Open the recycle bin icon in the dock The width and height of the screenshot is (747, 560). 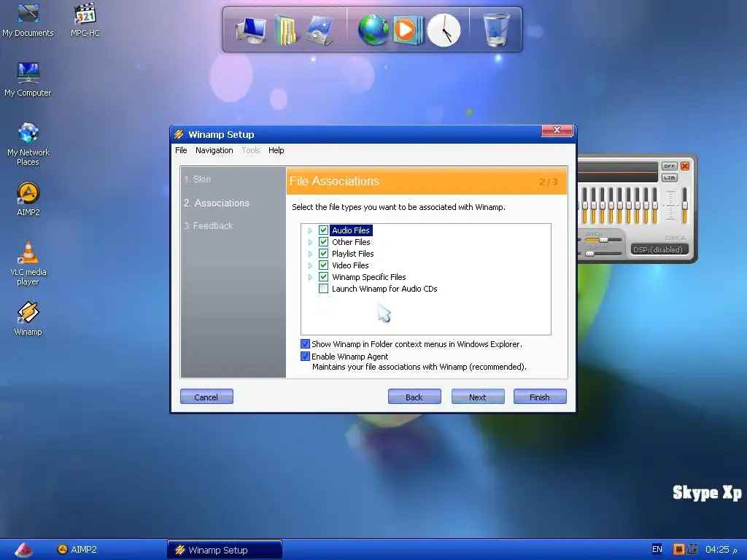click(x=496, y=30)
